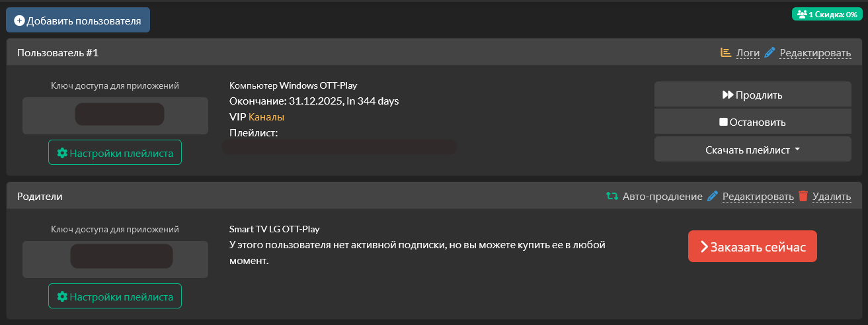Image resolution: width=868 pixels, height=325 pixels.
Task: Click the access key field for Пользователь #1
Action: tap(119, 115)
